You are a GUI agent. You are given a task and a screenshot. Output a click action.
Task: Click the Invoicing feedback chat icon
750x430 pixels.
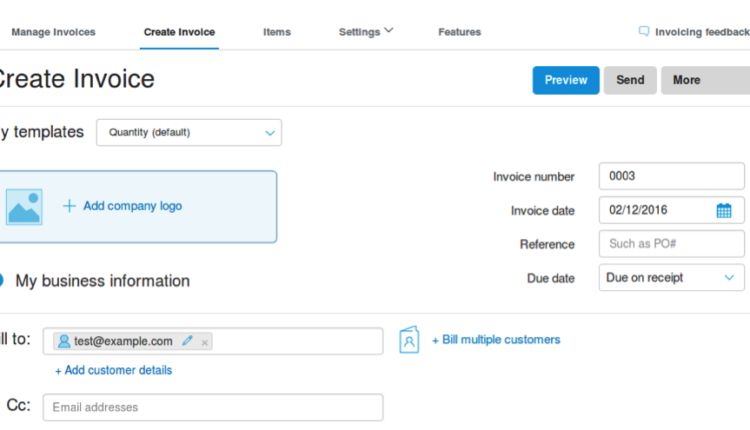(644, 32)
